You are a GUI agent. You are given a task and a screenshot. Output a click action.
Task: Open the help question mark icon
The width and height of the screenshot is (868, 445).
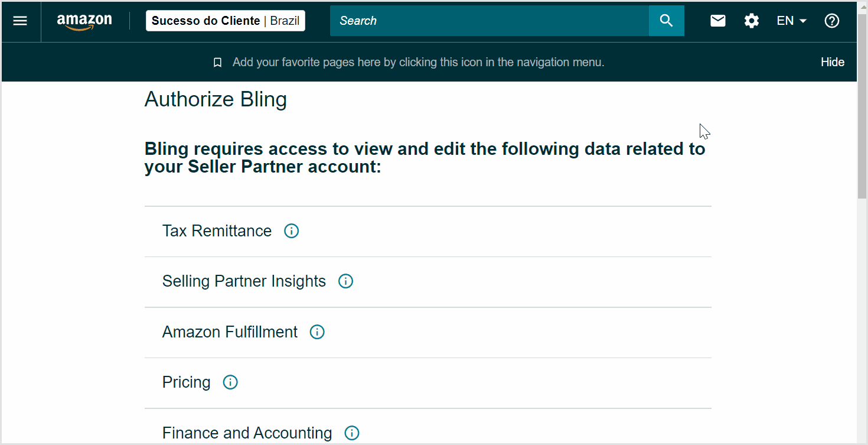click(832, 21)
